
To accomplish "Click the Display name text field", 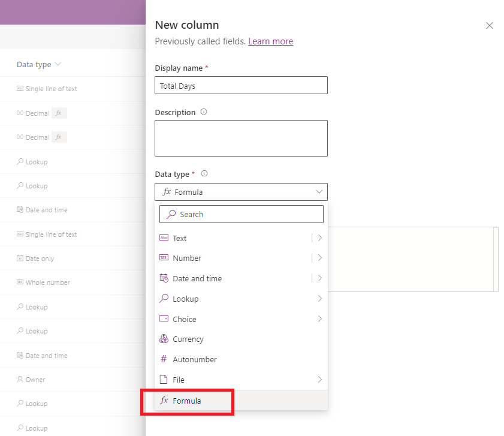I will coord(241,86).
